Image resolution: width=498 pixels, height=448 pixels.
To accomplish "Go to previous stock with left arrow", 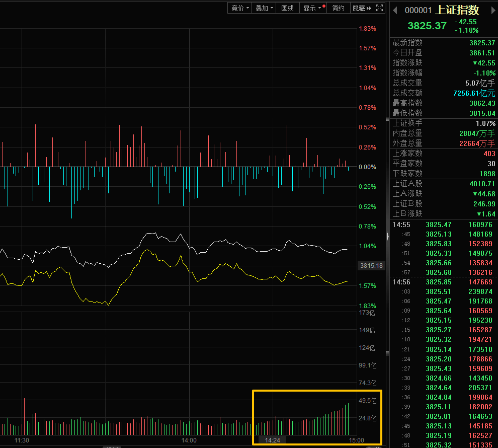I will point(395,10).
